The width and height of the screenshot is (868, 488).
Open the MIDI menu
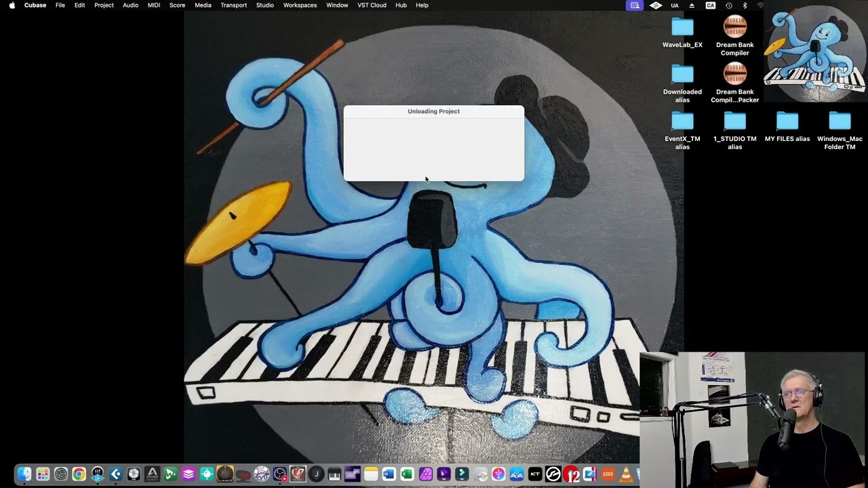[x=154, y=5]
